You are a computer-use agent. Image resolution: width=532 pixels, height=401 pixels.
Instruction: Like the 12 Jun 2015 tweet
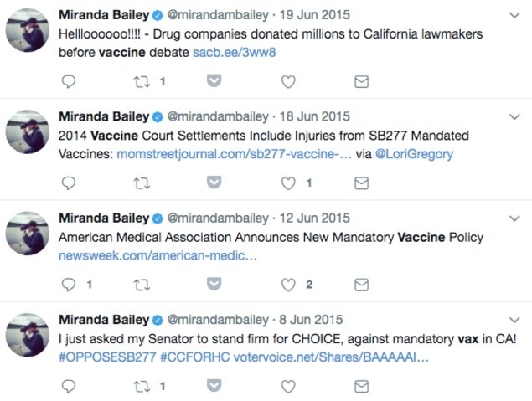(x=288, y=285)
